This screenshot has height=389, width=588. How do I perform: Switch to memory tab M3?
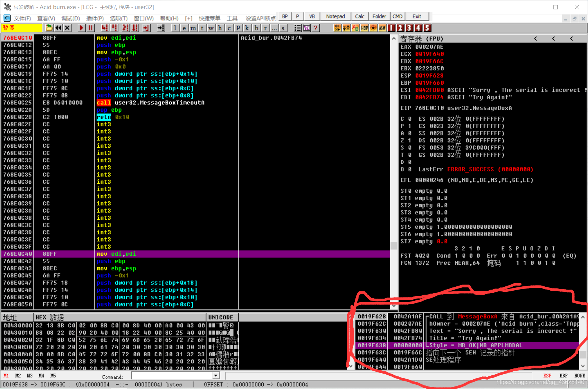(30, 376)
